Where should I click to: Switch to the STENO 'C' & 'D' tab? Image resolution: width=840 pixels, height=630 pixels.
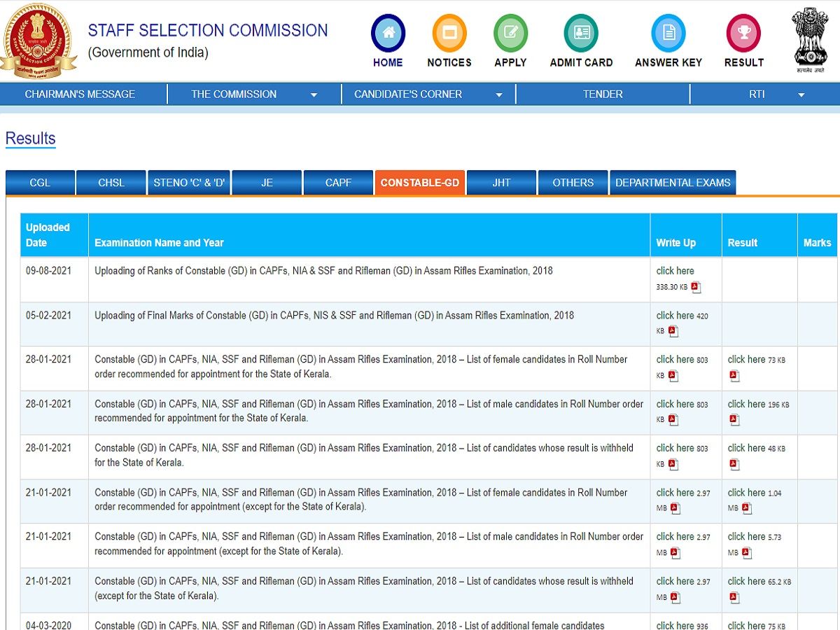tap(190, 183)
